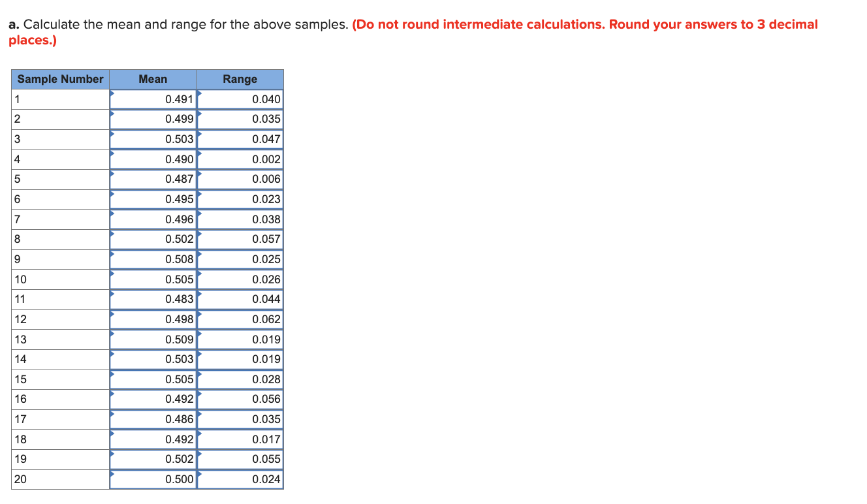Click the Range input showing 0.062

[240, 319]
